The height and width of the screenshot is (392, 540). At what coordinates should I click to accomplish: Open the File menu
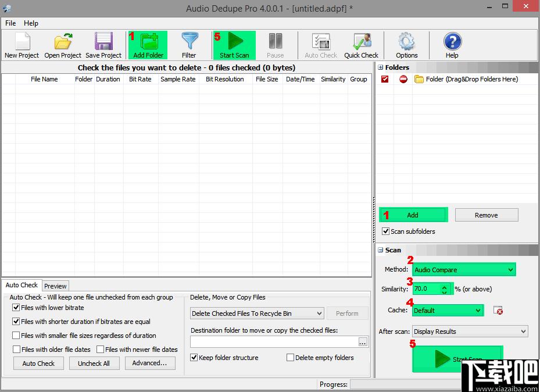(x=10, y=23)
